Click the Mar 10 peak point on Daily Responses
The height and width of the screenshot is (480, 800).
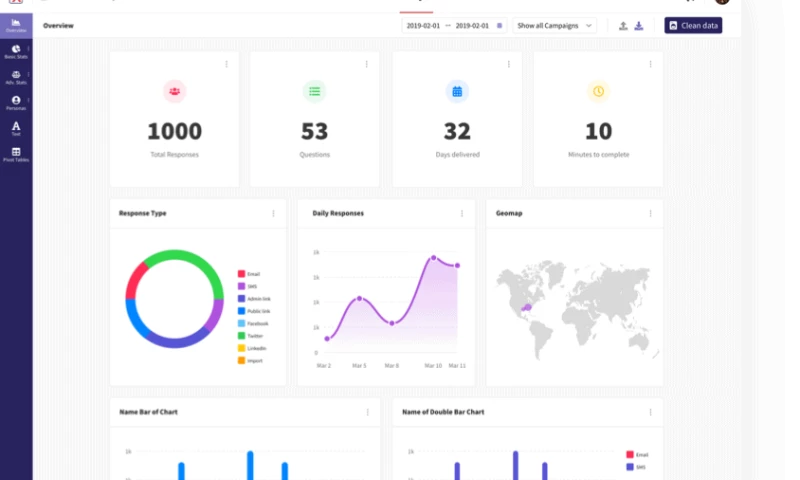point(434,257)
